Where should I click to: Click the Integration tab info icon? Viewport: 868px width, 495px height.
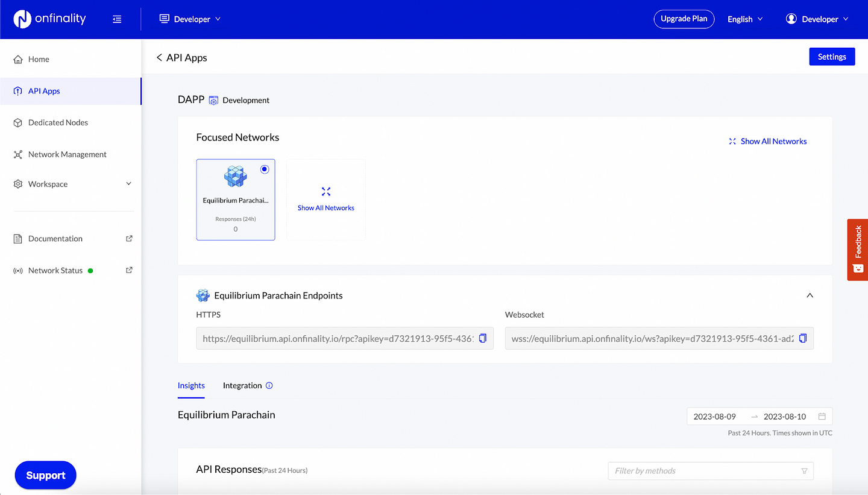tap(269, 386)
